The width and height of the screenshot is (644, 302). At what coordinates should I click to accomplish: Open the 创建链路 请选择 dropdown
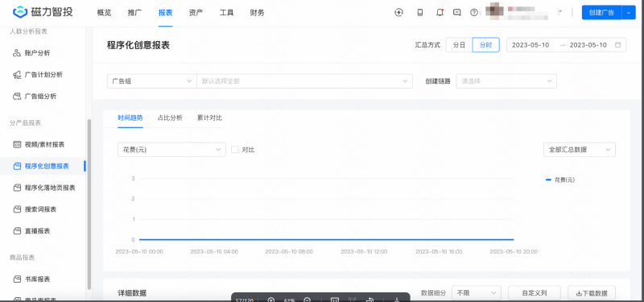point(506,81)
